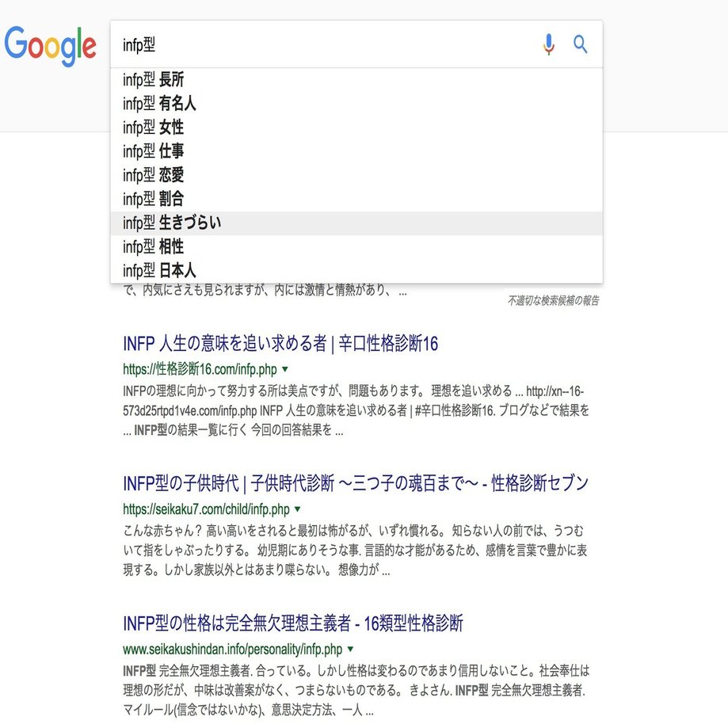Image resolution: width=728 pixels, height=728 pixels.
Task: Choose suggestion infp型 仕事
Action: [356, 151]
